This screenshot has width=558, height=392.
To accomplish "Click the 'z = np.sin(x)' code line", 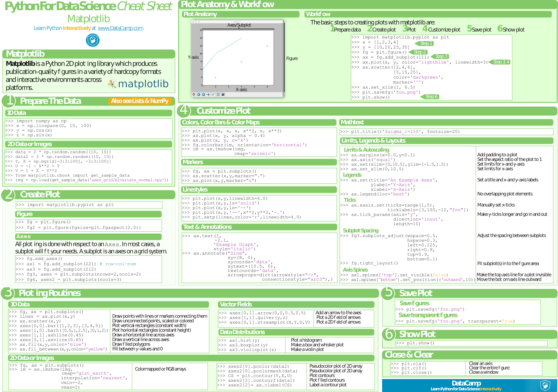I will point(29,135).
